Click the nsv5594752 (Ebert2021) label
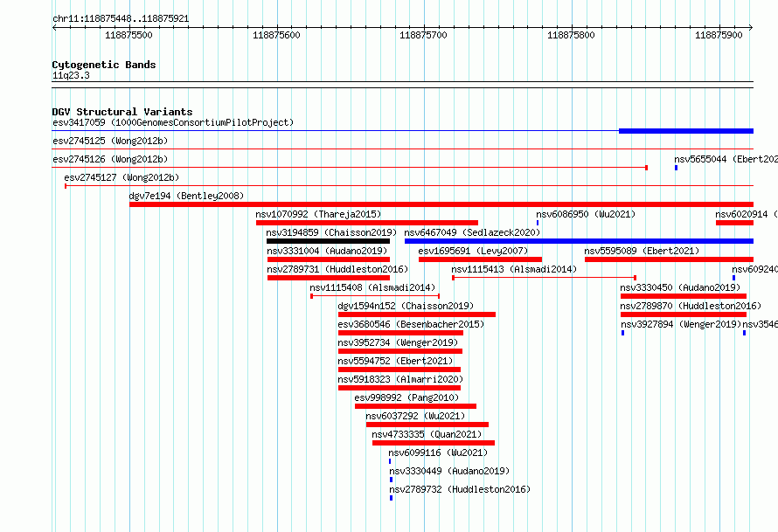 click(x=395, y=361)
